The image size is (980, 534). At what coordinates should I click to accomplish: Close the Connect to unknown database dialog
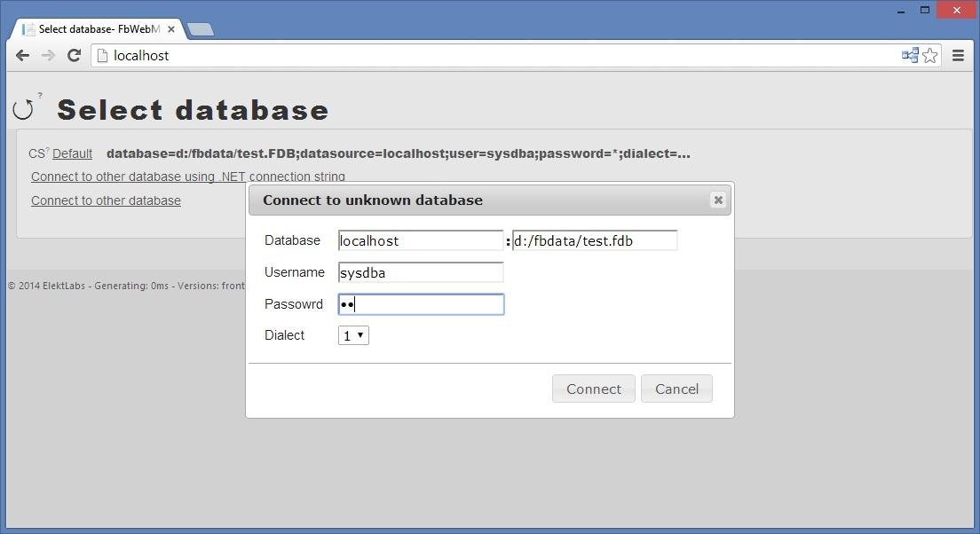[717, 200]
